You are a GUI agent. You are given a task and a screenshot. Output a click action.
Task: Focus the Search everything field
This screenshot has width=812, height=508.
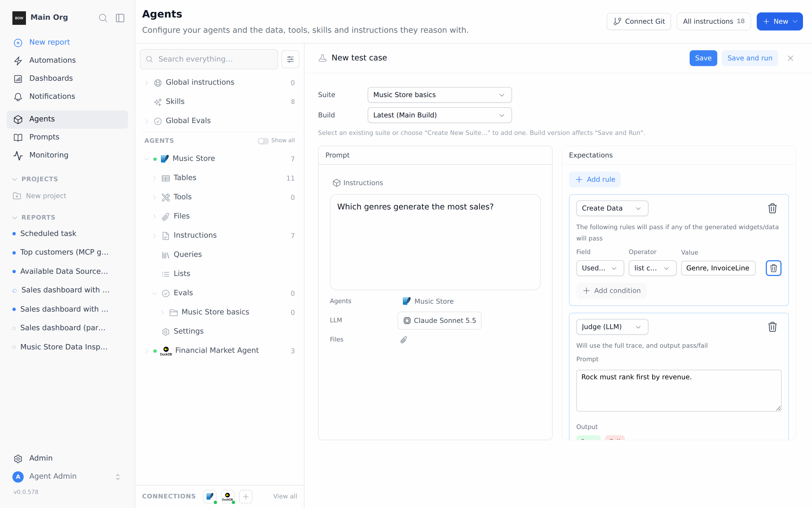point(209,59)
